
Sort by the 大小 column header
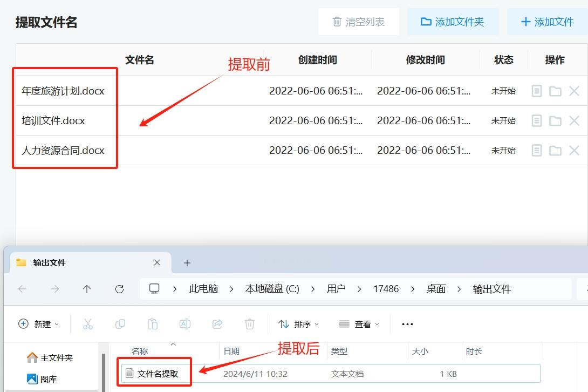[x=420, y=351]
